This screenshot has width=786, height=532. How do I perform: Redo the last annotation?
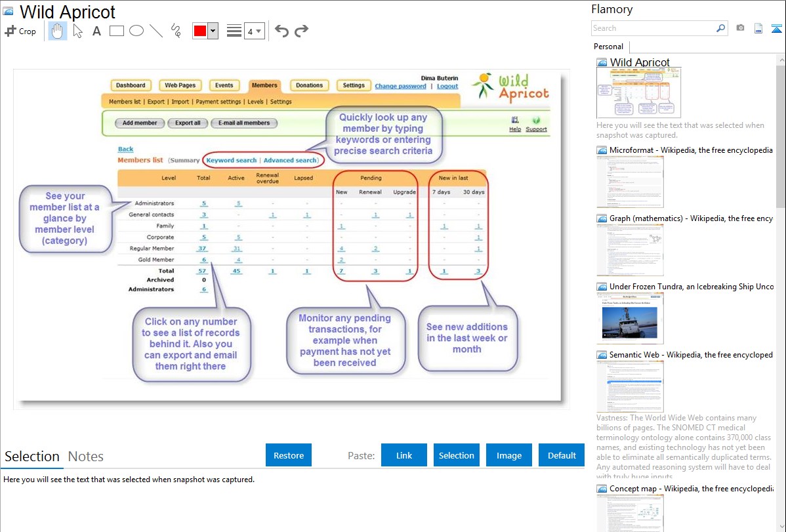(301, 31)
